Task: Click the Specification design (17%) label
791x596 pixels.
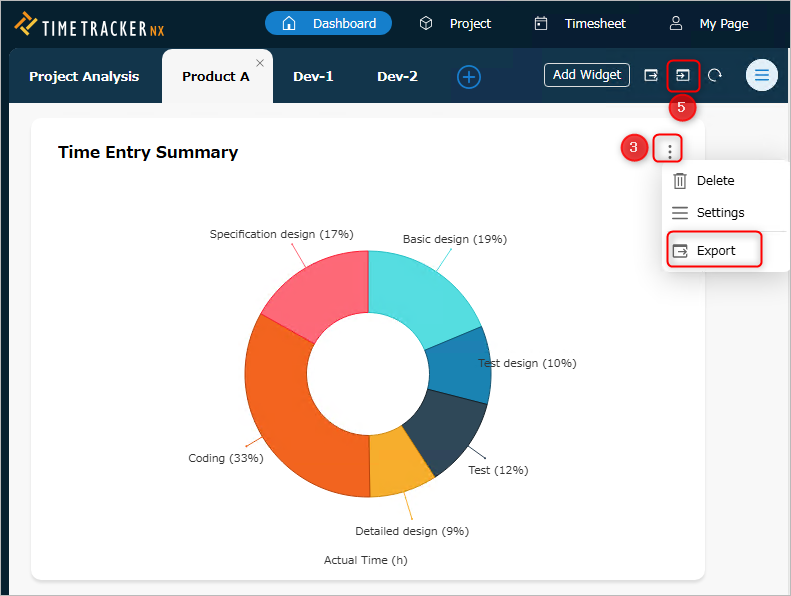Action: [x=281, y=234]
